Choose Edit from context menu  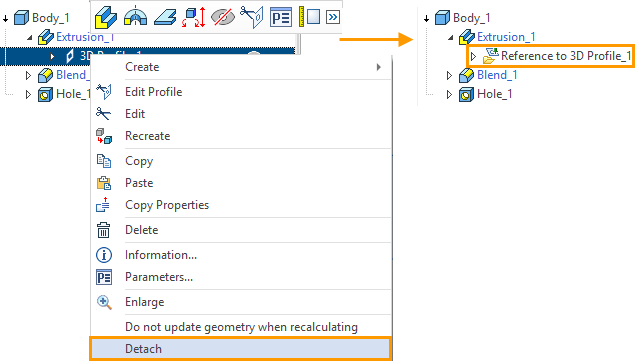coord(240,114)
